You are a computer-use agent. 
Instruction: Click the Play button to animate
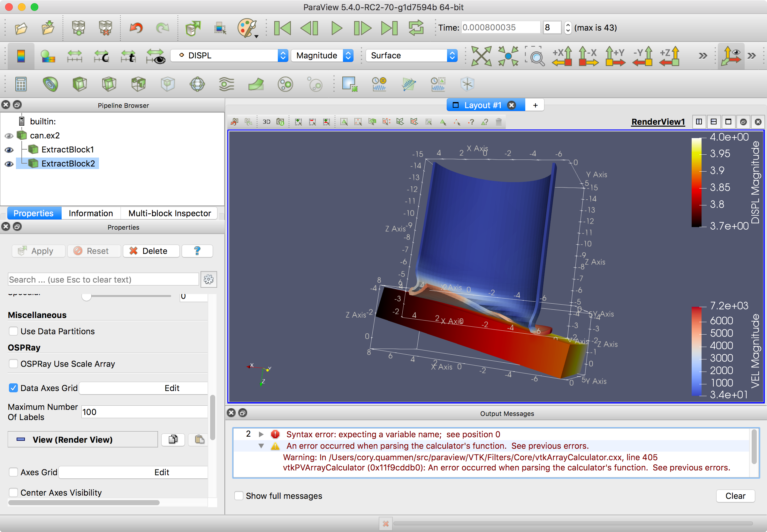point(335,28)
